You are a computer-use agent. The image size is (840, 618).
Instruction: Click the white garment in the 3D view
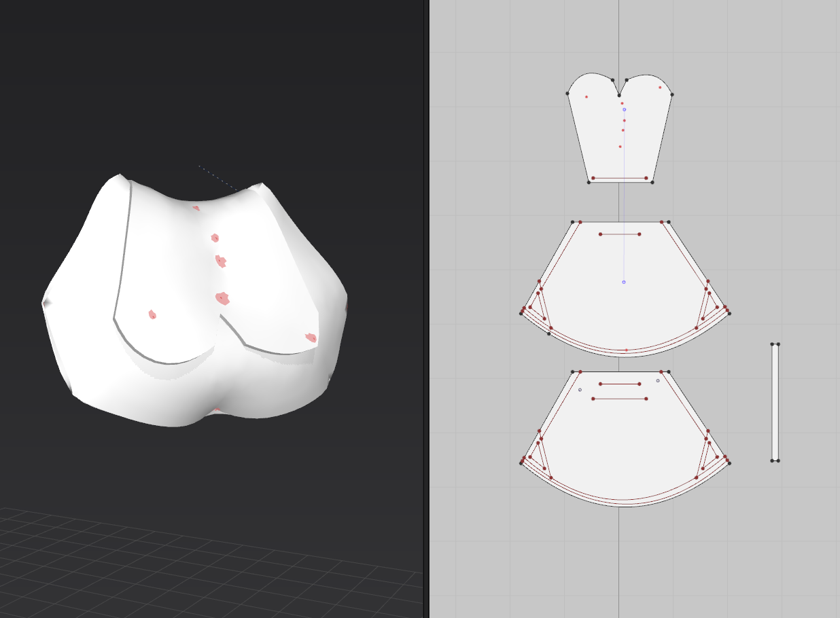pos(194,302)
